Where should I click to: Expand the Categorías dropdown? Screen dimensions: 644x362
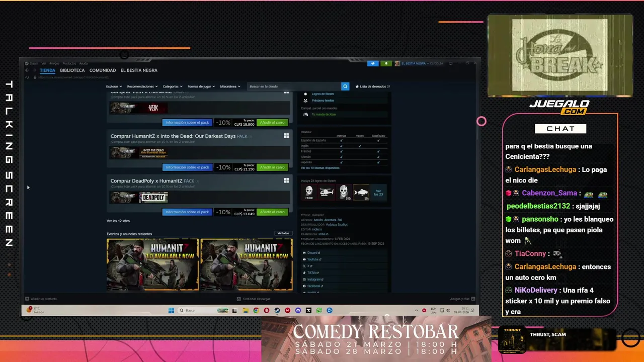click(x=173, y=86)
